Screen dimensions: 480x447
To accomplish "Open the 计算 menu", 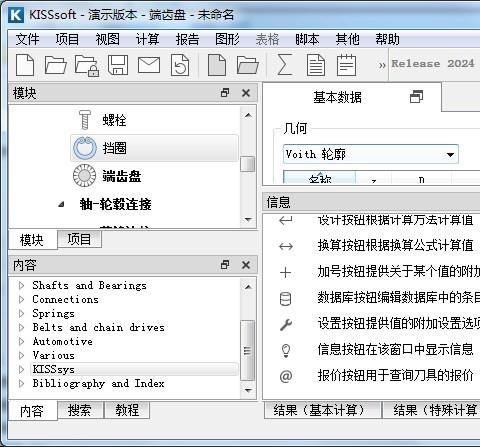I will [x=147, y=39].
